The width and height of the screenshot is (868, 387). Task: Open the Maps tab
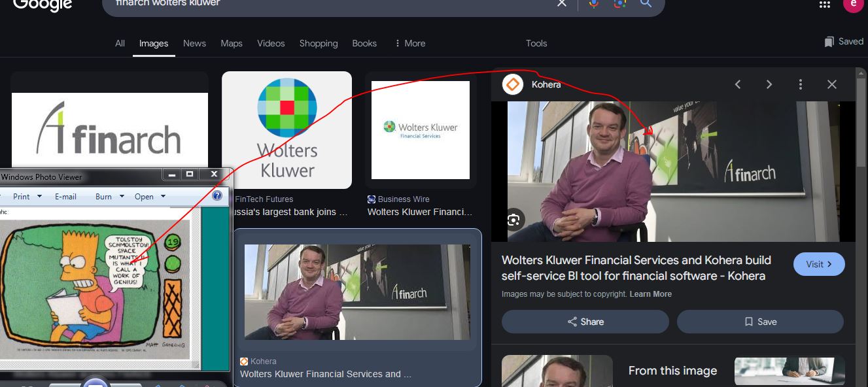pyautogui.click(x=232, y=43)
